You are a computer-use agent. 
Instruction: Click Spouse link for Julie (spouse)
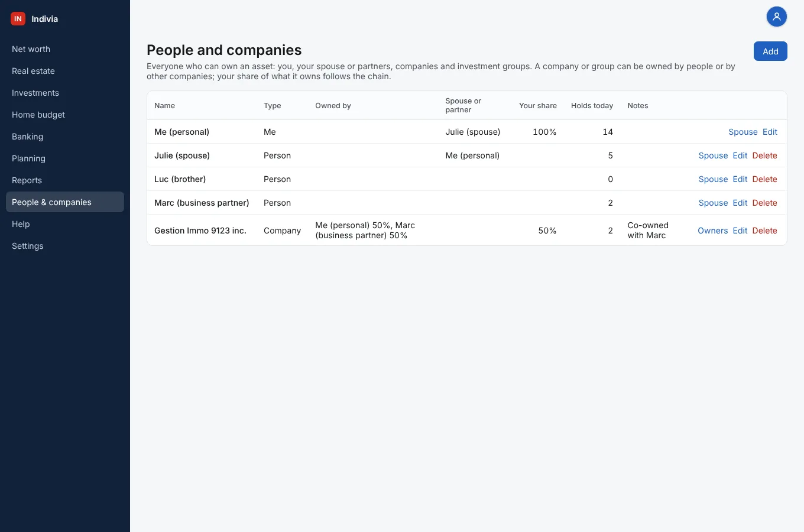point(713,155)
